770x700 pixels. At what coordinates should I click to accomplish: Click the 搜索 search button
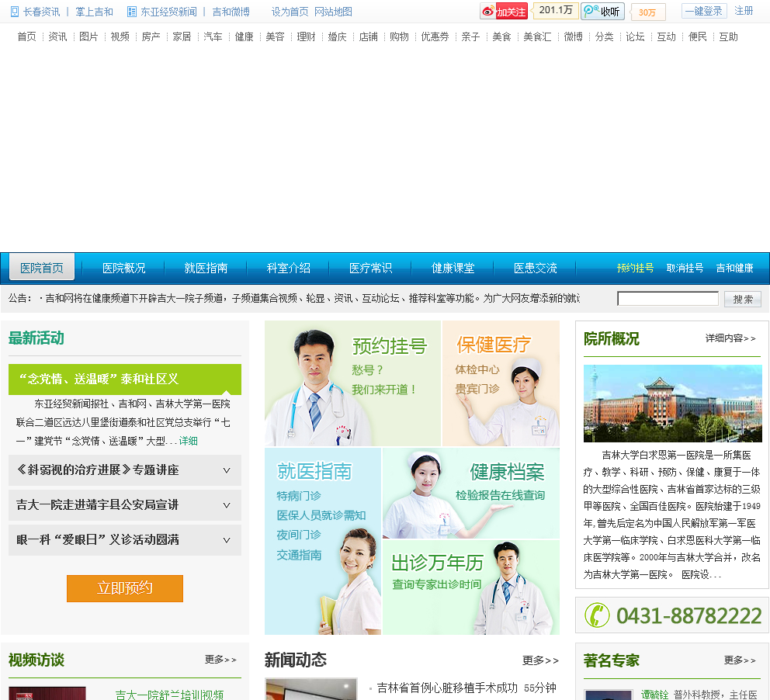click(743, 299)
